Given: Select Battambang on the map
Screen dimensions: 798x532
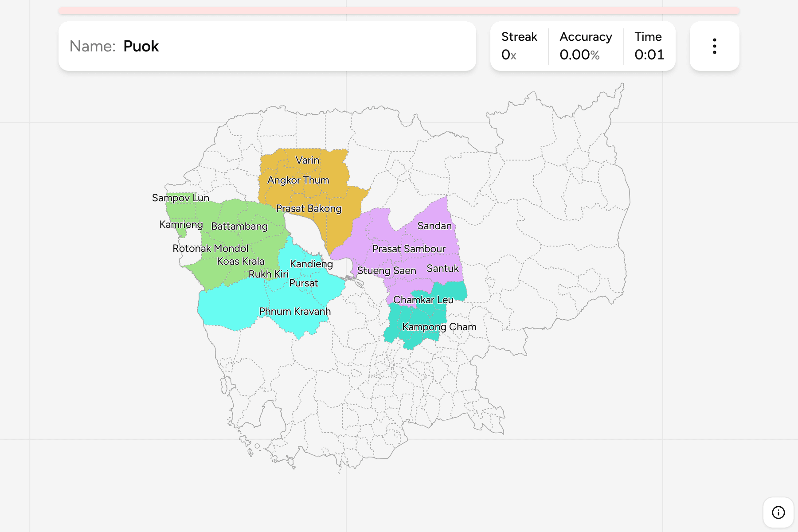Looking at the screenshot, I should coord(239,226).
